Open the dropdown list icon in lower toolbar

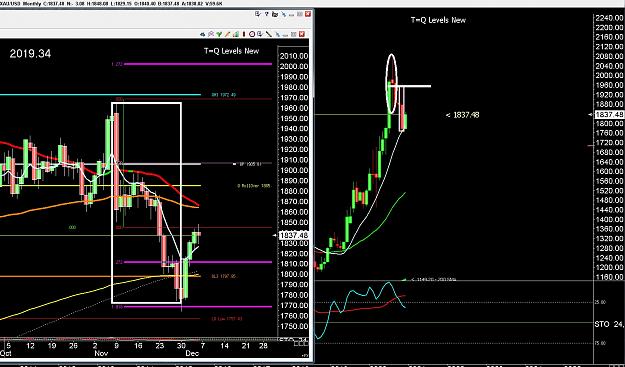260,34
